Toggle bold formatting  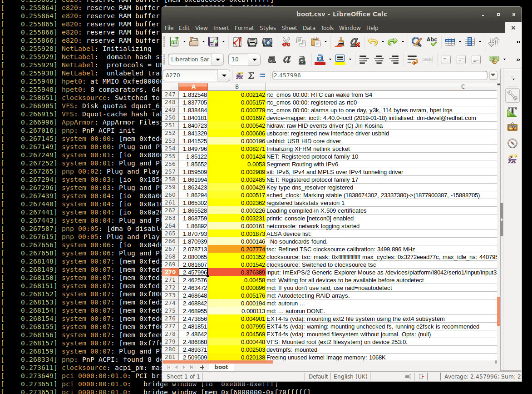coord(271,60)
